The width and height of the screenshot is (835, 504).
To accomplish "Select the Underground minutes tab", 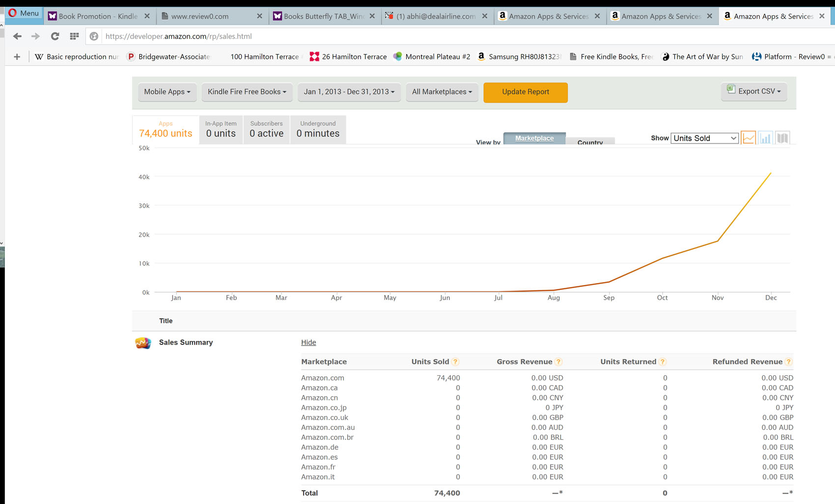I will (x=318, y=129).
